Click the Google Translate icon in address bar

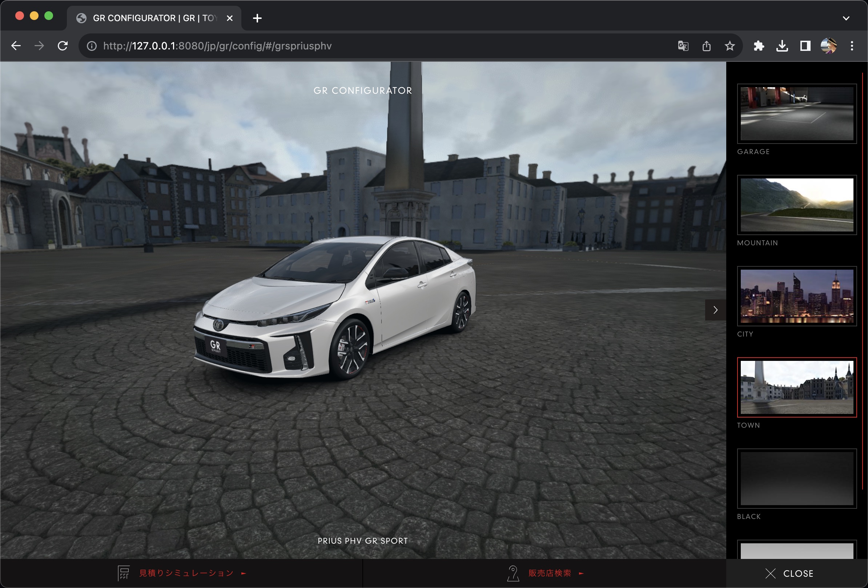683,46
